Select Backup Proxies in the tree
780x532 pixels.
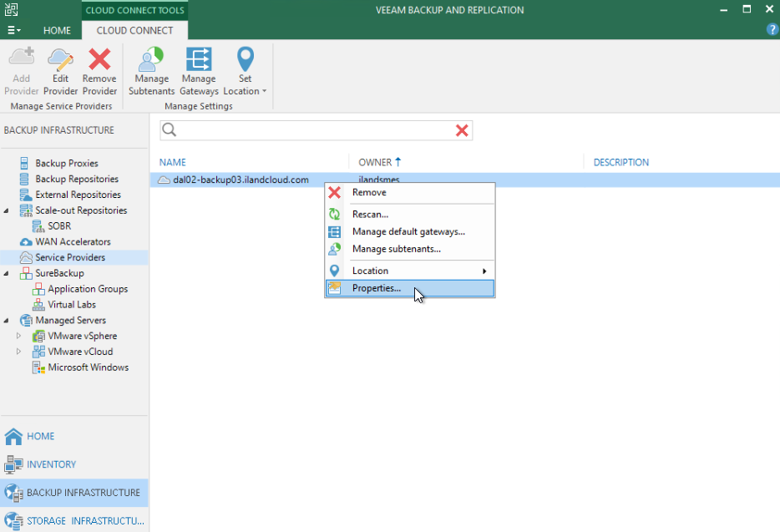click(x=66, y=164)
